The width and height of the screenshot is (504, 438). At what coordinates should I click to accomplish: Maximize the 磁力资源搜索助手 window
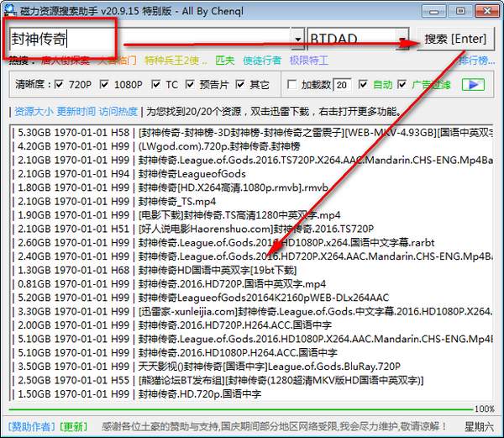(x=460, y=11)
